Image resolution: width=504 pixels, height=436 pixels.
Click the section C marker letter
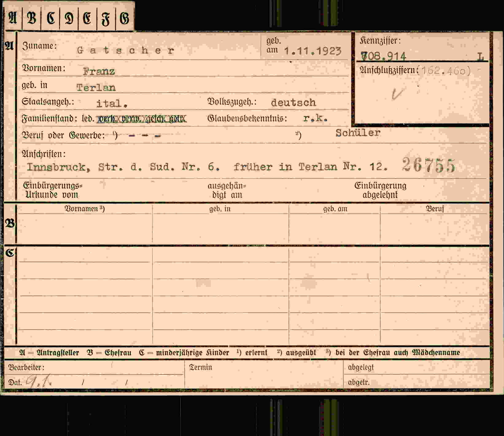tap(10, 253)
